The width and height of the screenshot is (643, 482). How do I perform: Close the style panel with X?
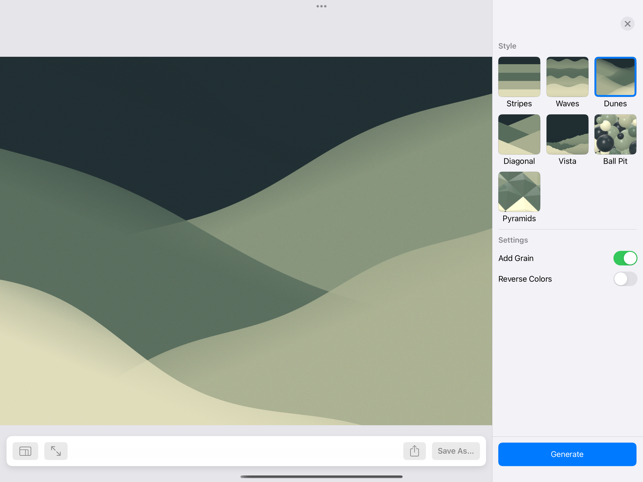pos(627,24)
